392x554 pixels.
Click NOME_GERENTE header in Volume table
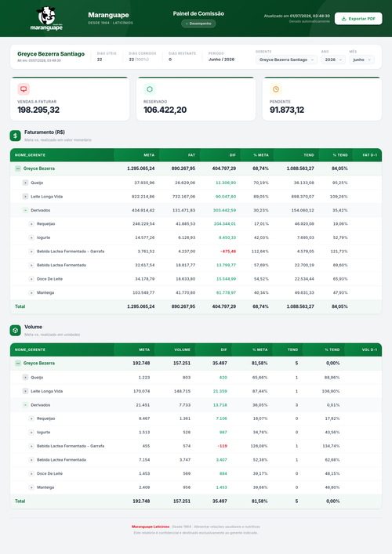coord(30,349)
